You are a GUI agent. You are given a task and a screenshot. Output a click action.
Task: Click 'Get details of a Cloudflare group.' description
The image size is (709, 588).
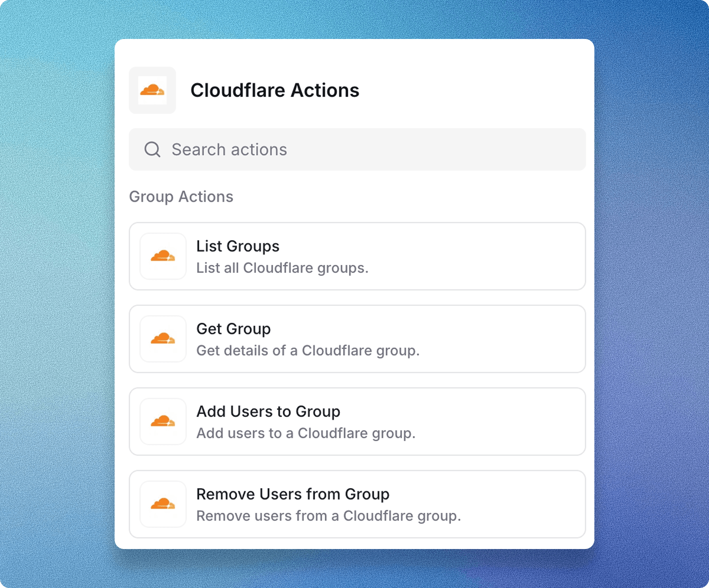point(308,351)
